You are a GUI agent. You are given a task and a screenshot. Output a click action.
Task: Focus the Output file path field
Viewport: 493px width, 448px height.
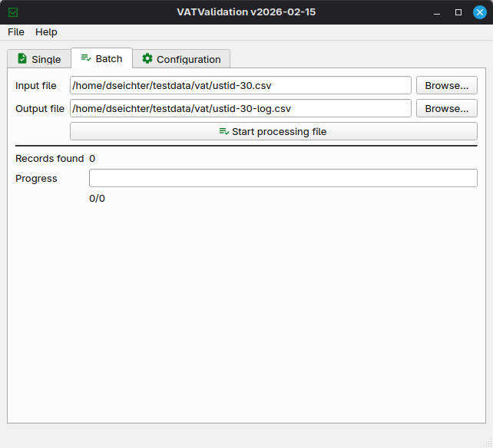pos(240,108)
